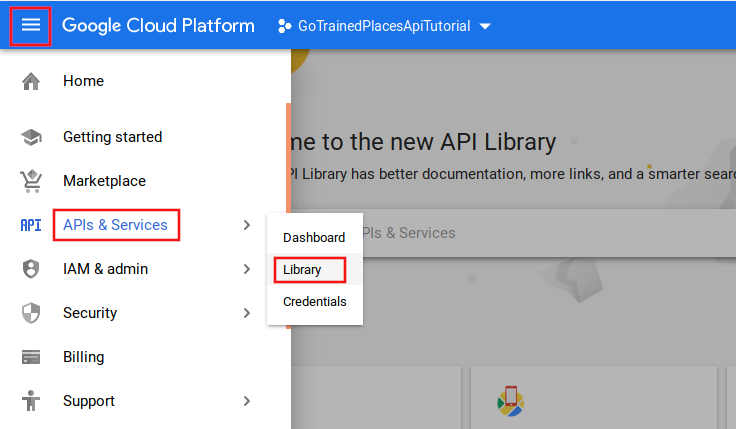Expand the Security submenu chevron
This screenshot has width=736, height=429.
246,313
